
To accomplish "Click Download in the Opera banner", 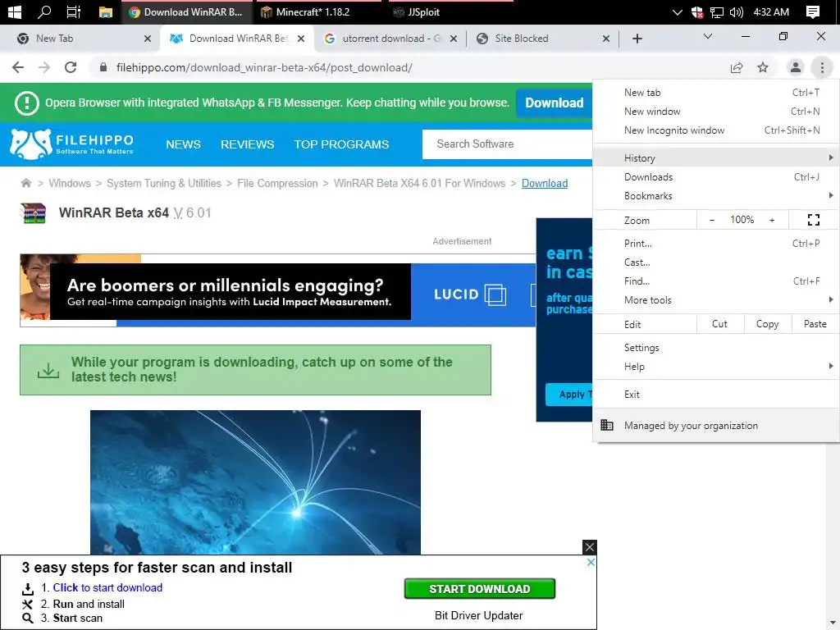I will point(554,103).
